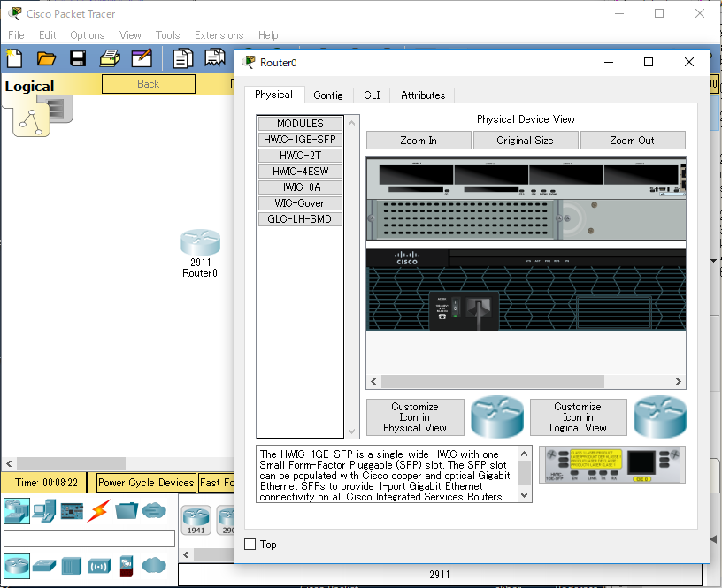
Task: Pick the 1941 router device icon
Action: point(196,521)
